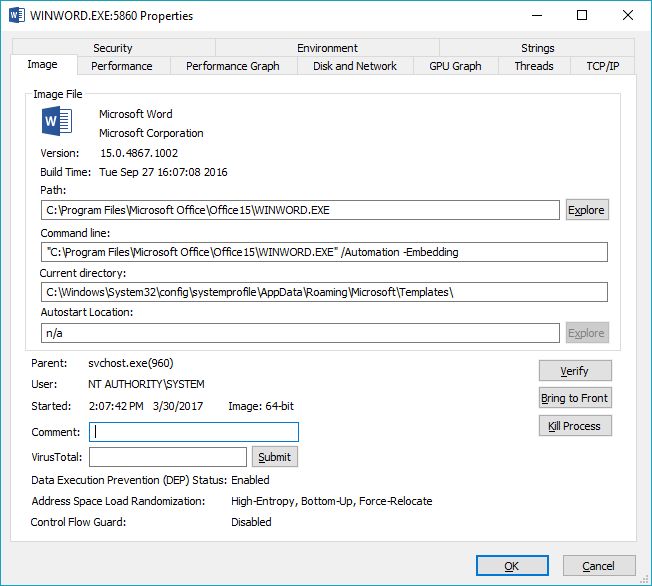Image resolution: width=652 pixels, height=586 pixels.
Task: Minimize the Properties window
Action: click(x=537, y=15)
